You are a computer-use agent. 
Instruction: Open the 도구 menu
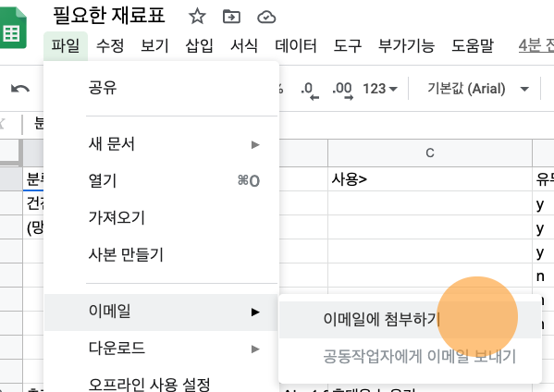coord(348,46)
